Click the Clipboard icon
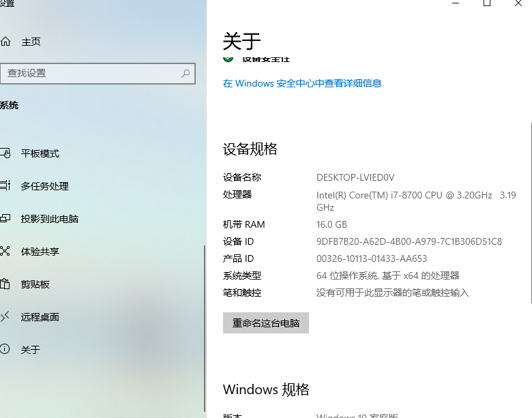The width and height of the screenshot is (532, 418). point(5,284)
